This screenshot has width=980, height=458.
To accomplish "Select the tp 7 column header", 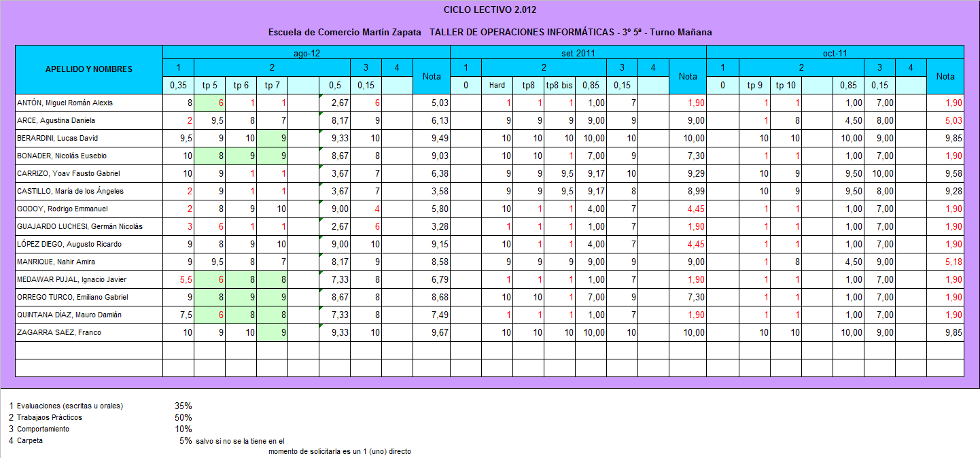I will point(272,86).
